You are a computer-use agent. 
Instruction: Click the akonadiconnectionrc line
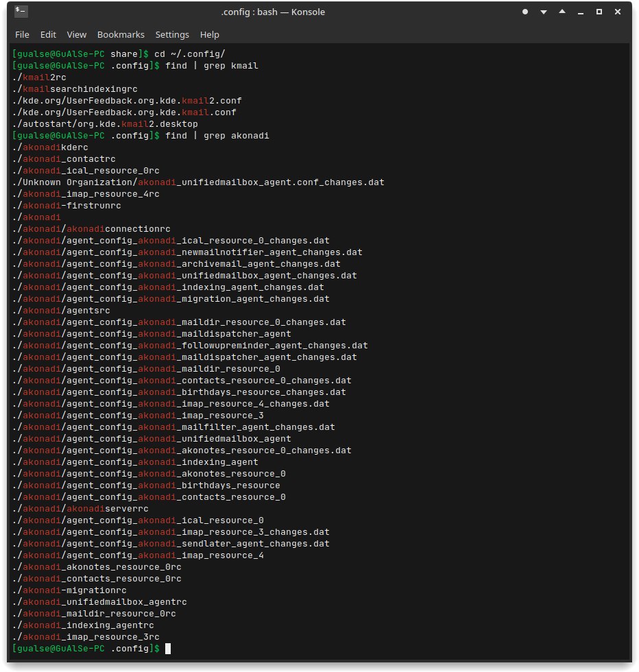[x=91, y=229]
